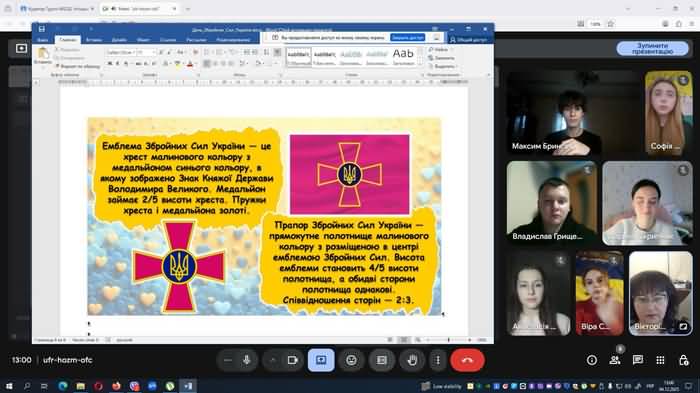The image size is (700, 393).
Task: Click the numbered list icon in Word
Action: [219, 52]
